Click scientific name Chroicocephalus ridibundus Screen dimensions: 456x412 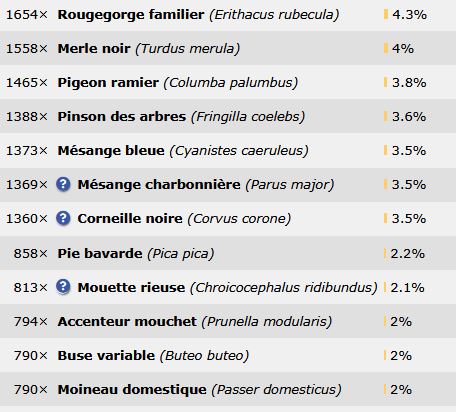tap(283, 288)
